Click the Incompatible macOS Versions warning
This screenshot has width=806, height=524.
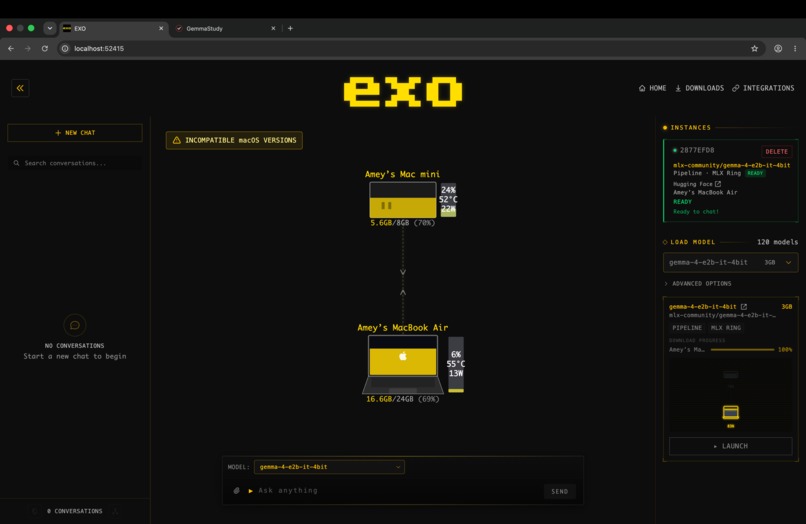pos(234,140)
